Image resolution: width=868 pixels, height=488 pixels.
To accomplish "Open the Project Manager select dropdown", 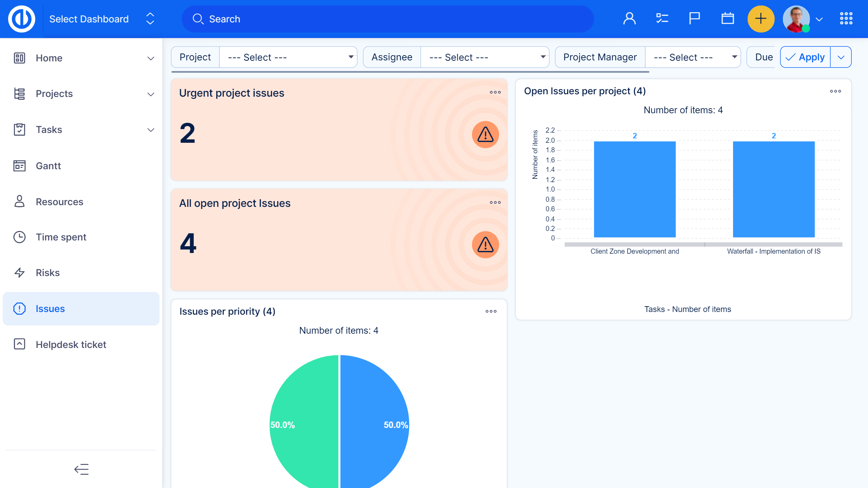I will (692, 57).
